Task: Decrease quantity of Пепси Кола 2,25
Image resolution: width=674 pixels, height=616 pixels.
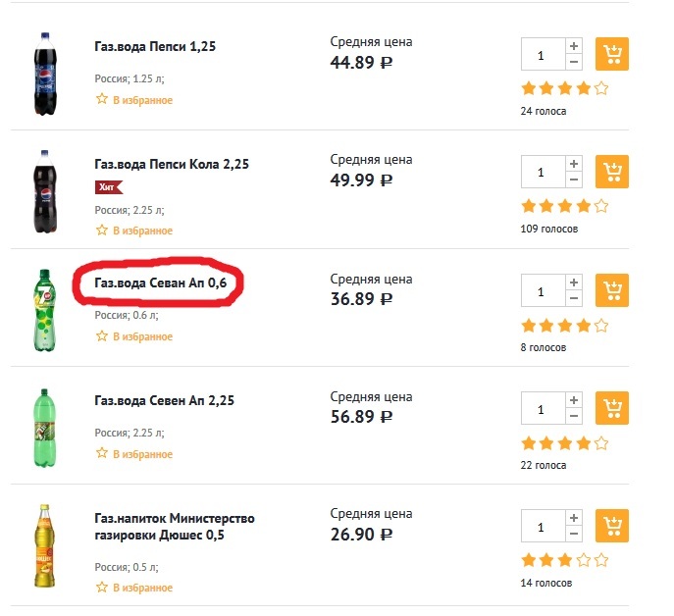Action: click(x=574, y=180)
